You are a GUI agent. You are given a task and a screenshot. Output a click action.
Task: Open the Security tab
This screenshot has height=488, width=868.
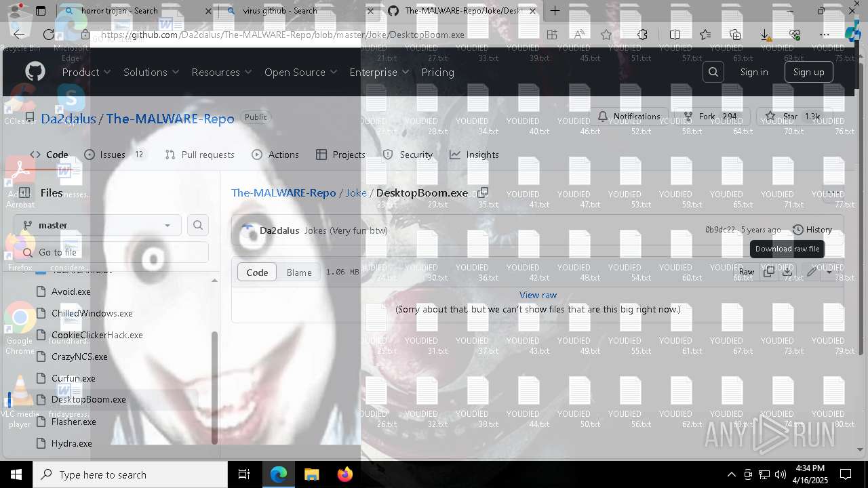[408, 155]
